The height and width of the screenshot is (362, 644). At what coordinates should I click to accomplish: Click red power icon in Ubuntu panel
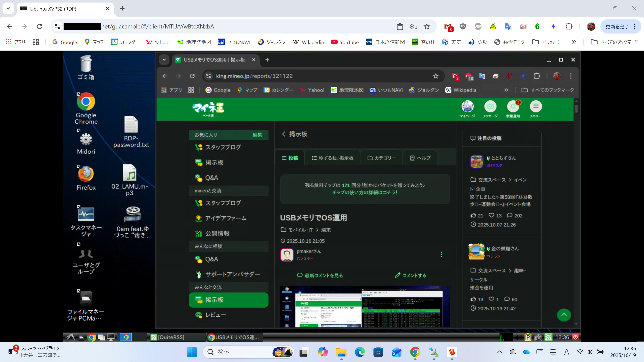[575, 337]
